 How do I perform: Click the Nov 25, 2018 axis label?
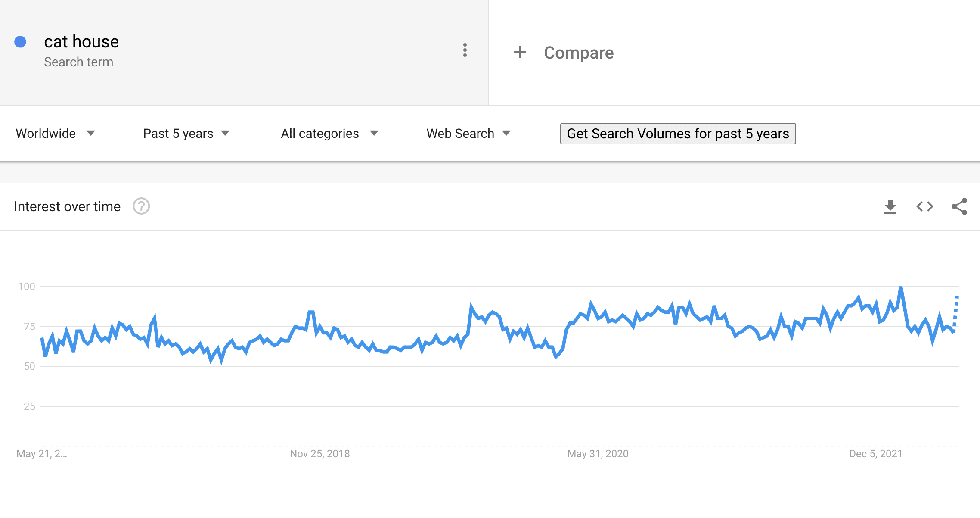pos(319,454)
